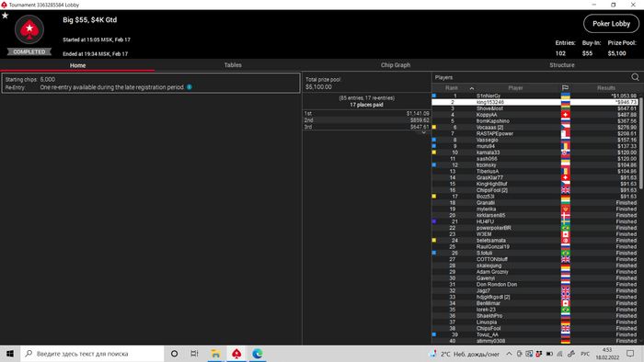Switch to the Tables tab
The width and height of the screenshot is (644, 362).
pos(233,65)
